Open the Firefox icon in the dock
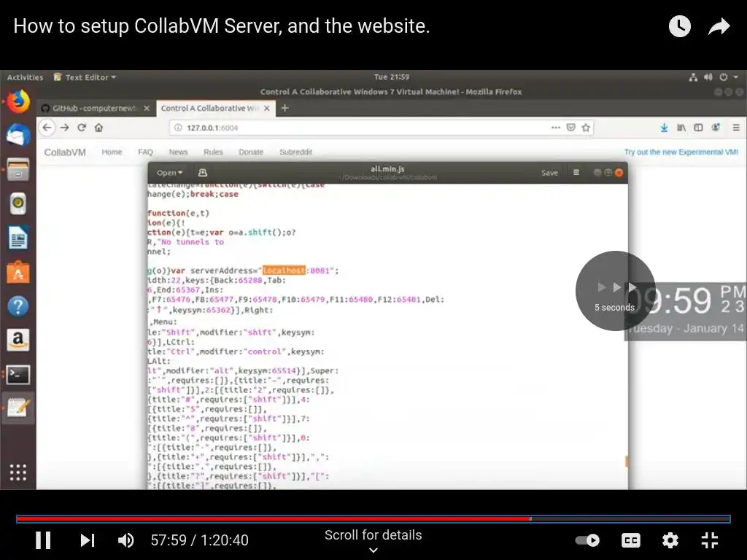Viewport: 747px width, 560px height. point(18,101)
